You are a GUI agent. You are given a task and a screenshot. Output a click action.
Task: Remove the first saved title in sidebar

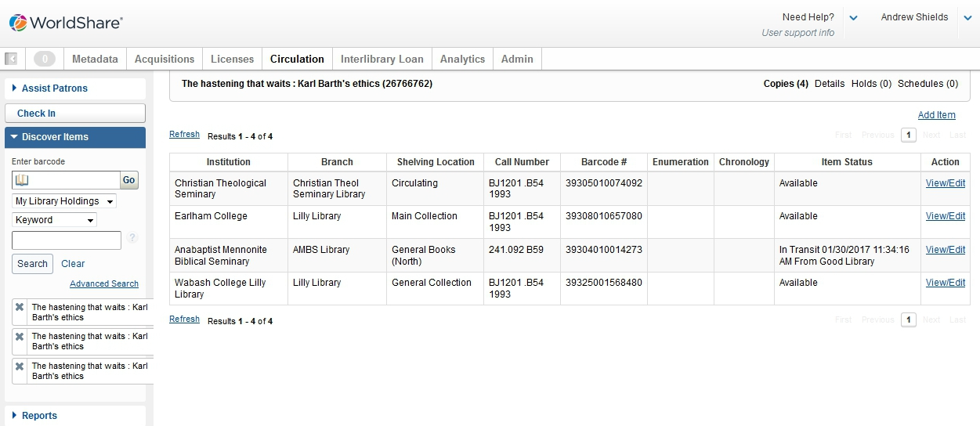20,307
